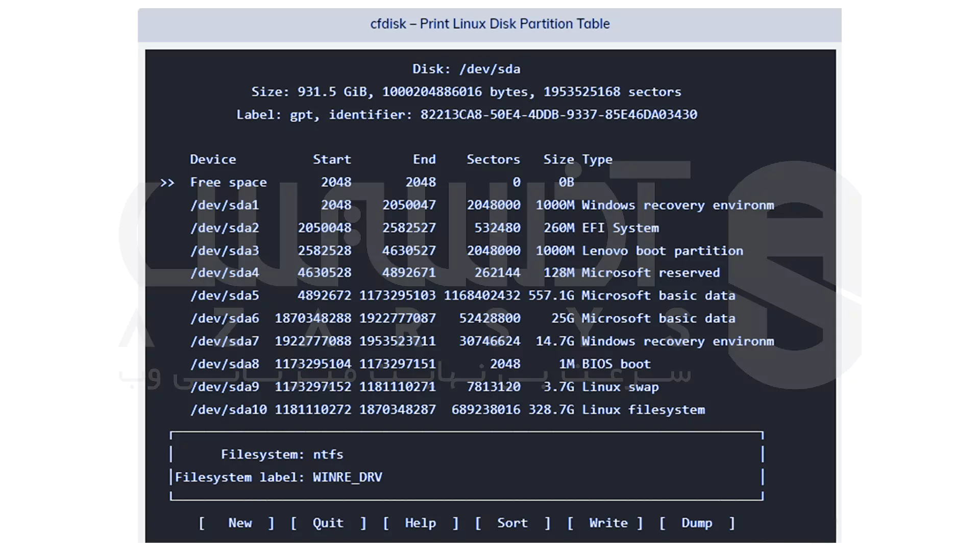
Task: Select the /dev/sda10 partition row
Action: tap(448, 410)
